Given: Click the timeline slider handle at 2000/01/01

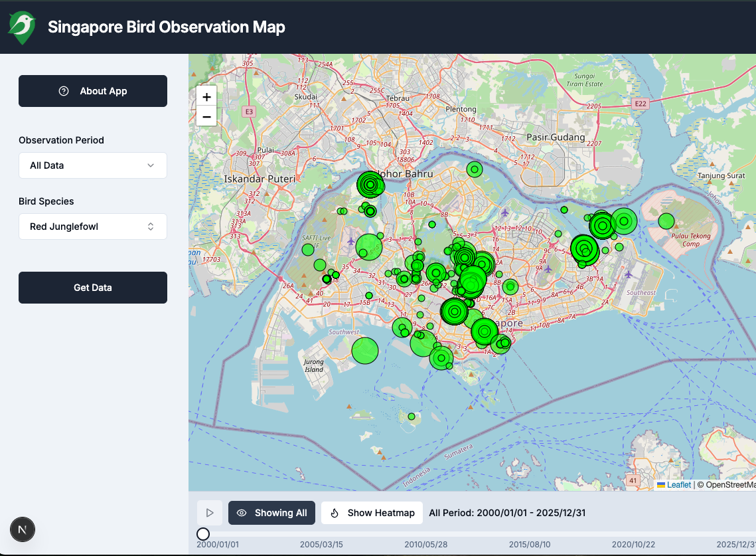Looking at the screenshot, I should tap(202, 533).
